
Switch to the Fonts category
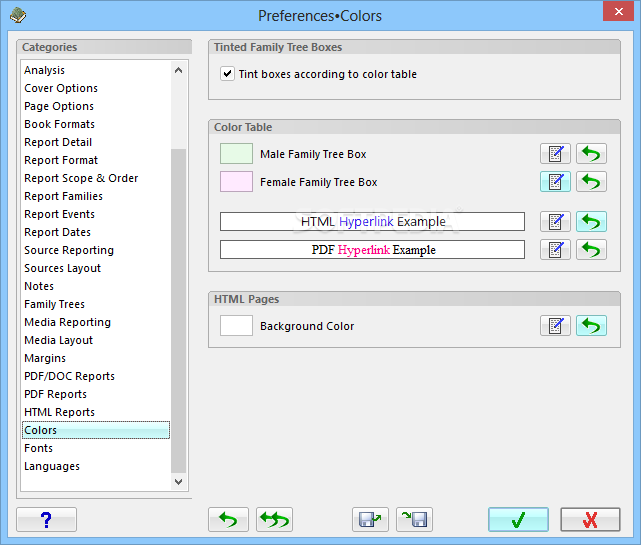point(96,448)
